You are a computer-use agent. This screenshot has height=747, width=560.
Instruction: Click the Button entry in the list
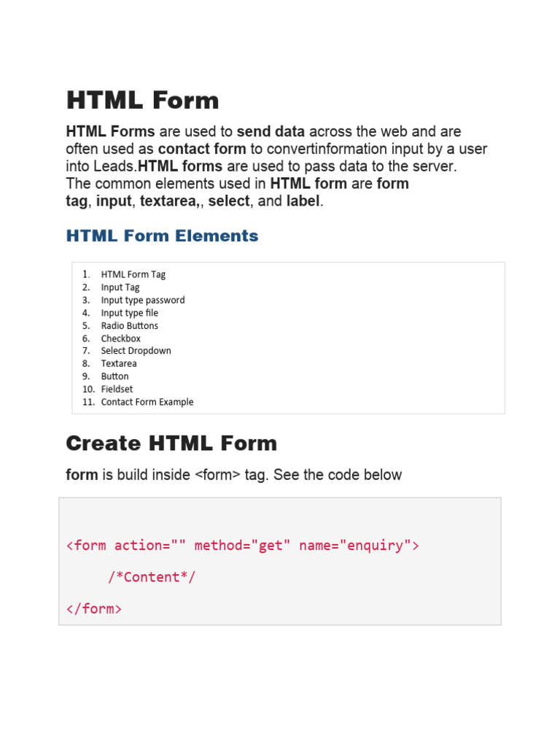(115, 376)
